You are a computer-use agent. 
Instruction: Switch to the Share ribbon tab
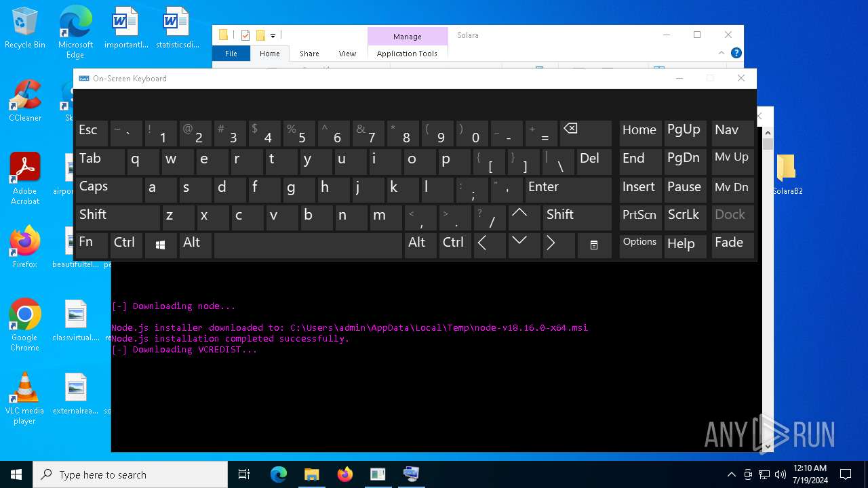(x=309, y=54)
